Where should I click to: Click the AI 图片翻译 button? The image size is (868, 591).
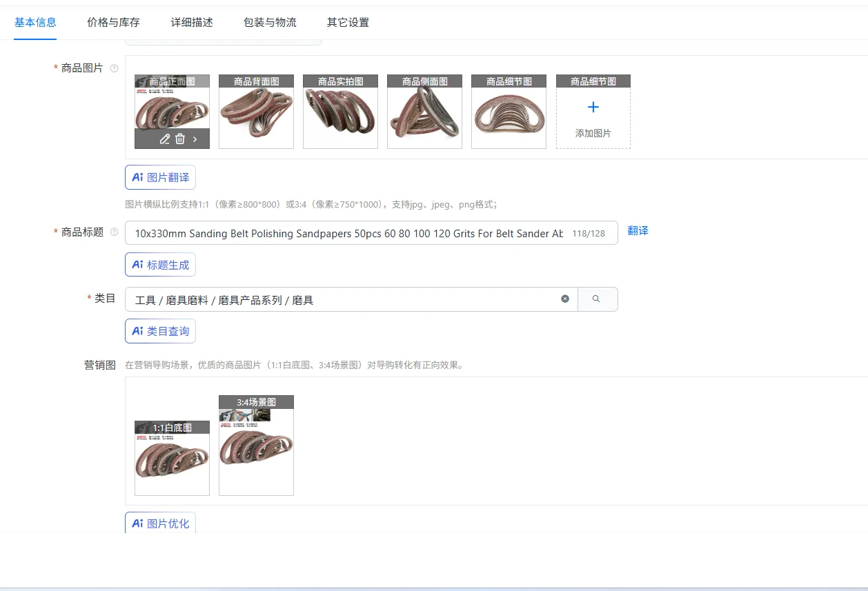click(160, 177)
